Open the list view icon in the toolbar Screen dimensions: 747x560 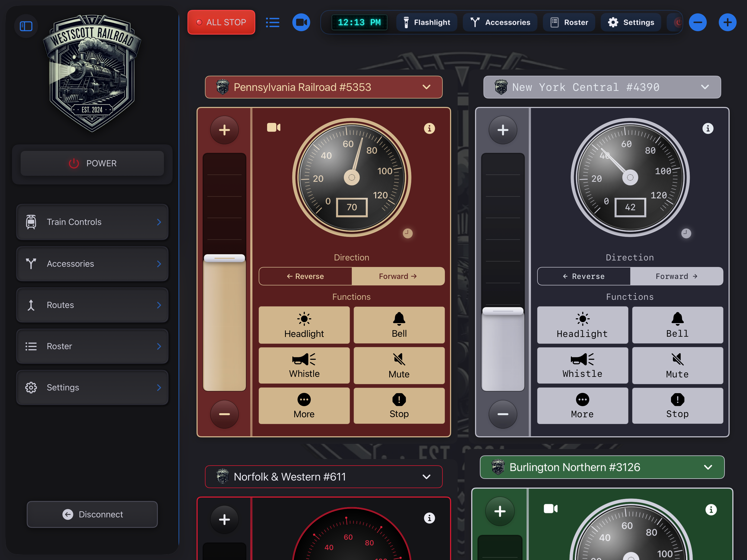[x=273, y=22]
